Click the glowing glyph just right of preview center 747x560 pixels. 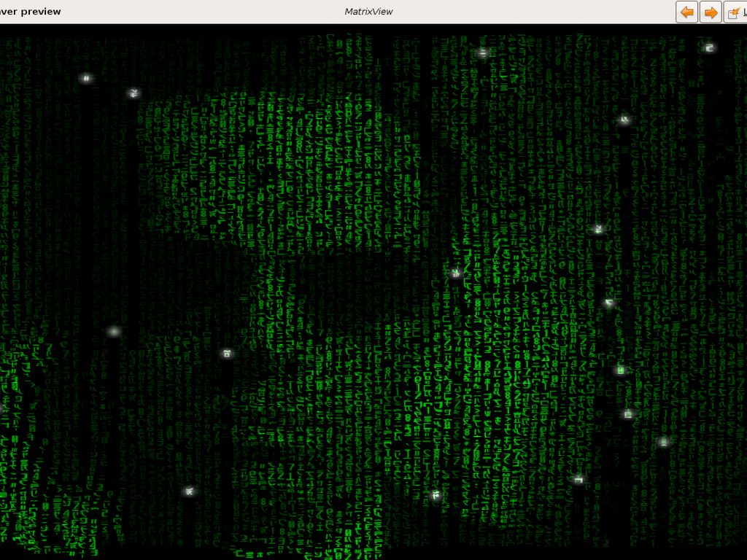coord(456,273)
